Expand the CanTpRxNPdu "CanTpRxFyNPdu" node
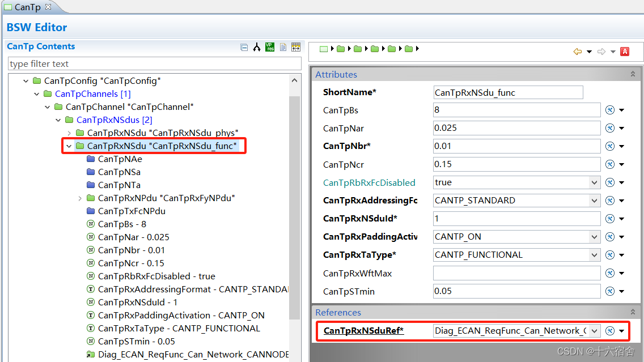Screen dimensions: 644x362 click(80, 198)
